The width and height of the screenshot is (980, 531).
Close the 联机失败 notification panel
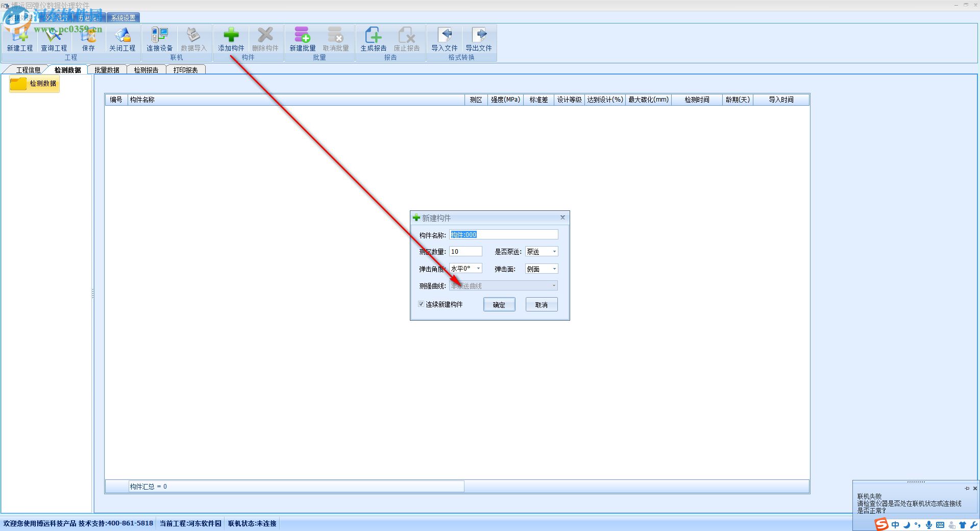(x=975, y=488)
